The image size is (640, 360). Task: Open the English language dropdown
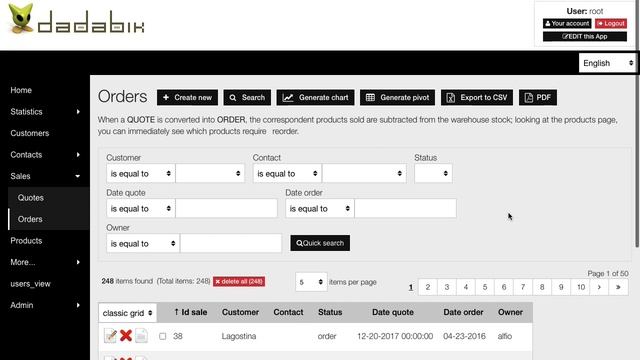click(x=607, y=63)
